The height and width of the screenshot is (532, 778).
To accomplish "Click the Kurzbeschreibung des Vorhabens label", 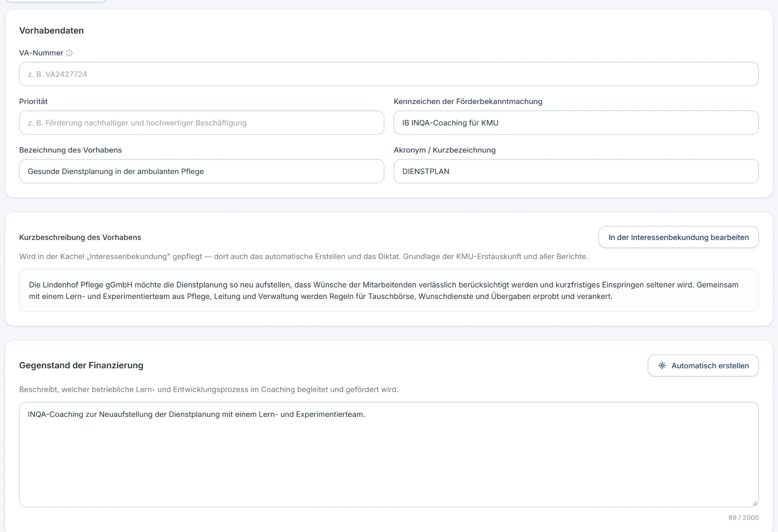I will pos(80,237).
